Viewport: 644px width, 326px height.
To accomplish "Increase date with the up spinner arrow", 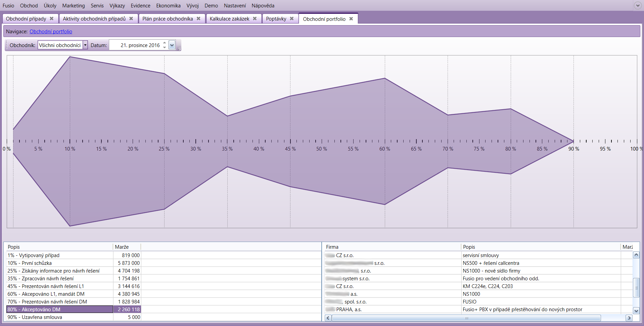I will coord(165,43).
